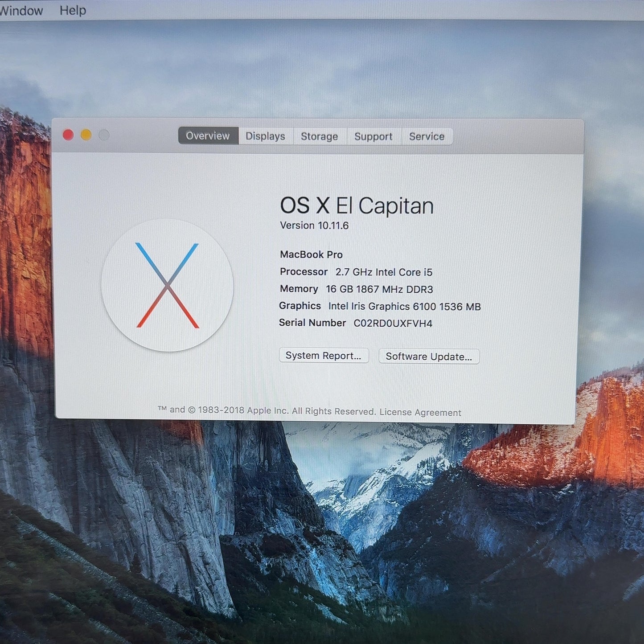Click the El Capitan X logo
The width and height of the screenshot is (644, 644).
click(167, 285)
